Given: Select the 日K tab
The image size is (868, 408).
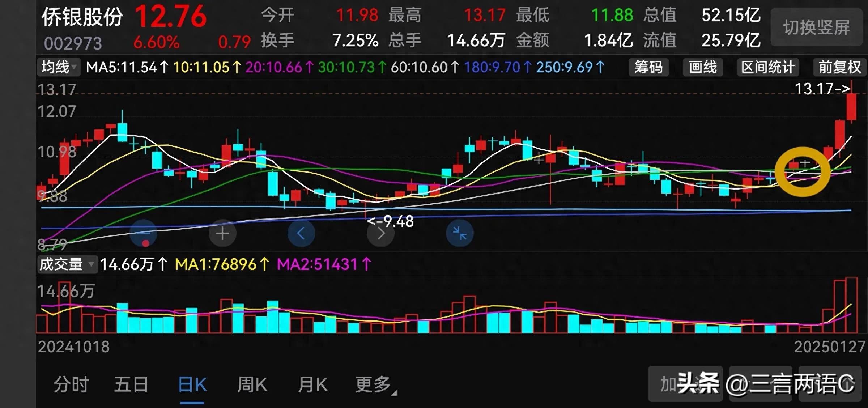Looking at the screenshot, I should point(192,384).
